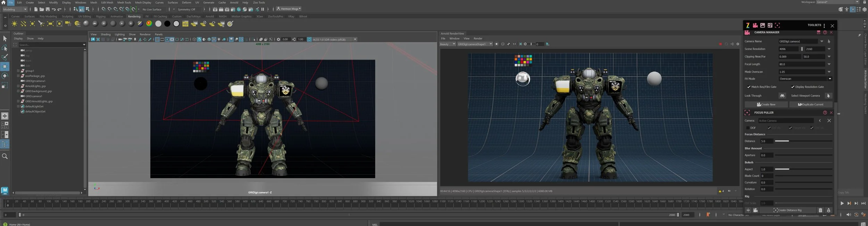Open the Arnold menu in main menu bar

[x=234, y=2]
